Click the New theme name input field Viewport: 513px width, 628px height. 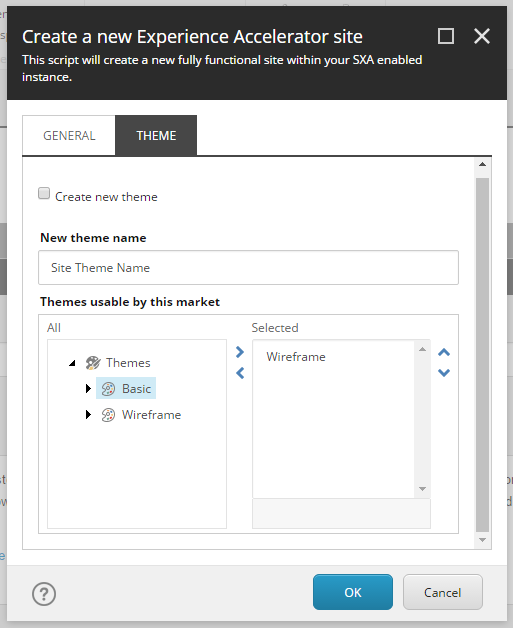coord(248,268)
